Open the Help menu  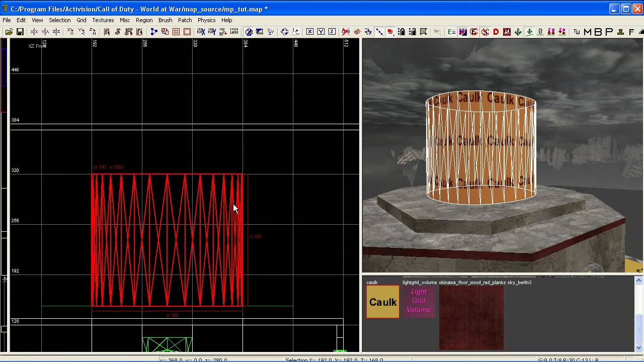[226, 20]
